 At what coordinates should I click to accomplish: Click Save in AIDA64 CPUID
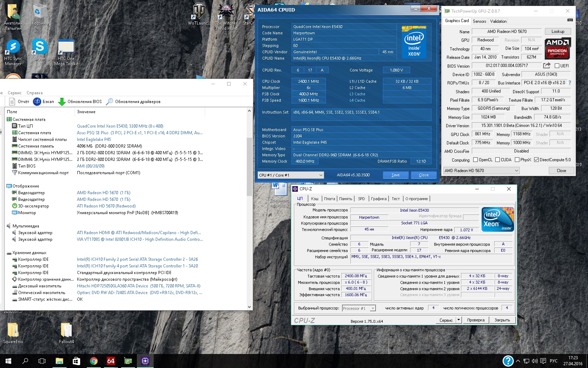click(x=395, y=175)
